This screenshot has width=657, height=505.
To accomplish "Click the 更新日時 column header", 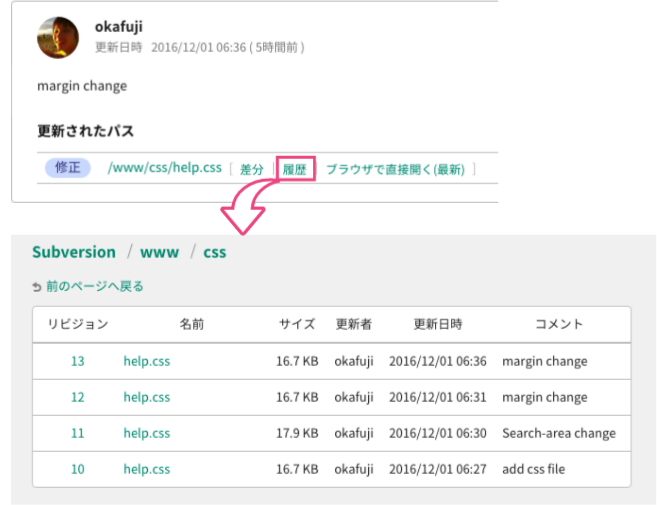I will click(438, 324).
